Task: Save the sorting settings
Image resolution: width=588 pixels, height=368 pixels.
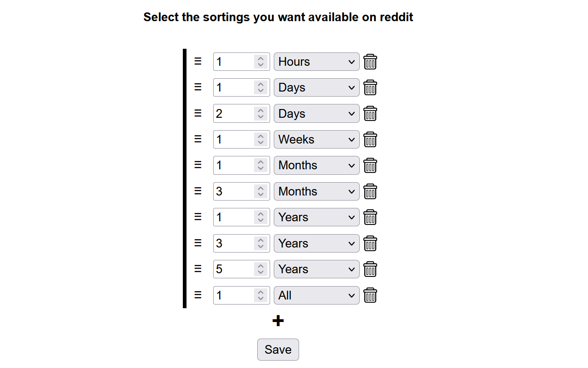Action: (x=278, y=350)
